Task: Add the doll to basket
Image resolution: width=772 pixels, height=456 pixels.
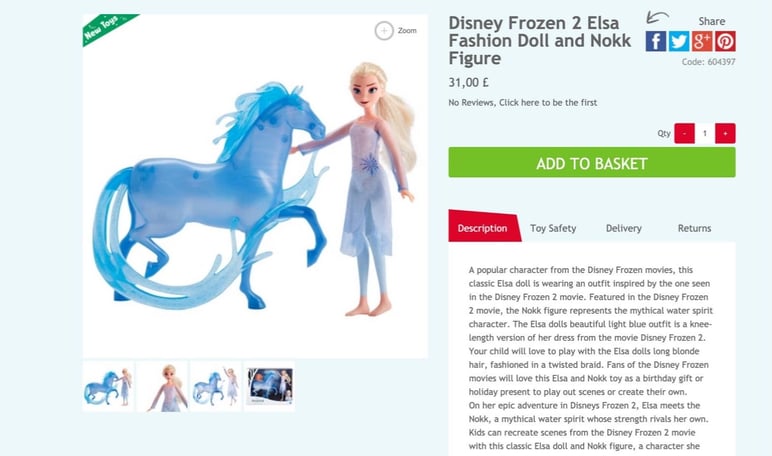Action: pos(592,163)
